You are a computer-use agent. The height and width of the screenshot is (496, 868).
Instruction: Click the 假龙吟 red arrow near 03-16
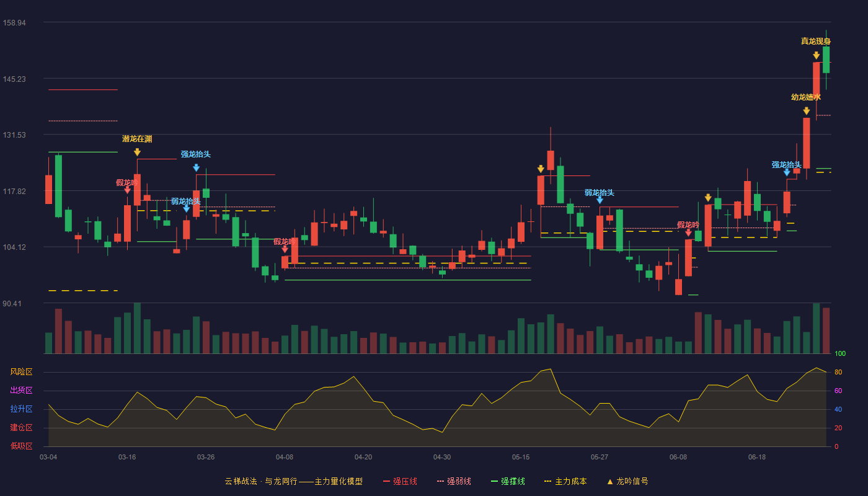click(127, 190)
